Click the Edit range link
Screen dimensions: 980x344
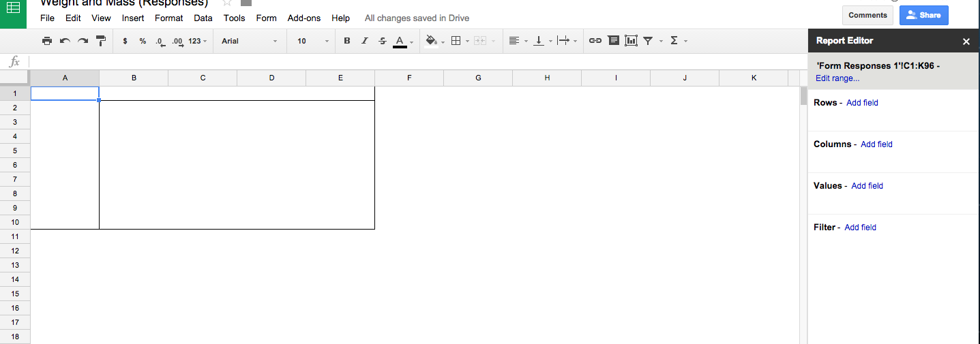[x=837, y=78]
